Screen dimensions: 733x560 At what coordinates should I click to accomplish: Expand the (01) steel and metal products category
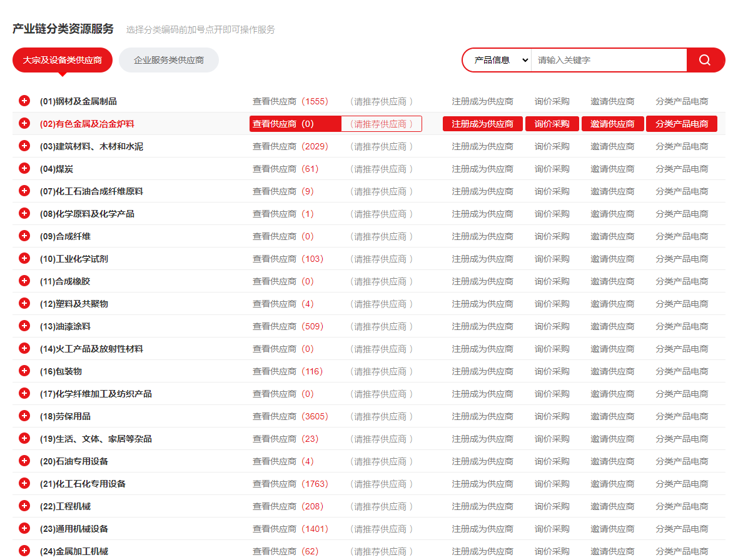coord(24,101)
